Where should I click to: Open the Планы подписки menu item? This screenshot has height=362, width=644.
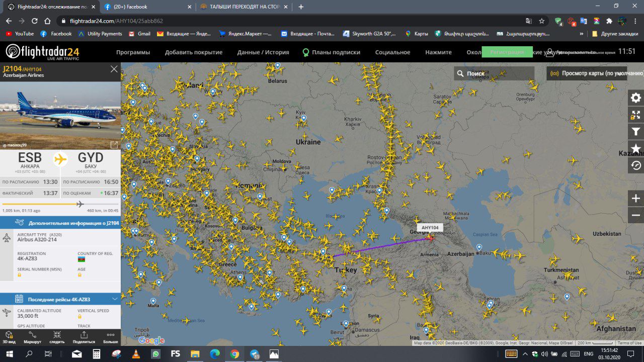[331, 52]
